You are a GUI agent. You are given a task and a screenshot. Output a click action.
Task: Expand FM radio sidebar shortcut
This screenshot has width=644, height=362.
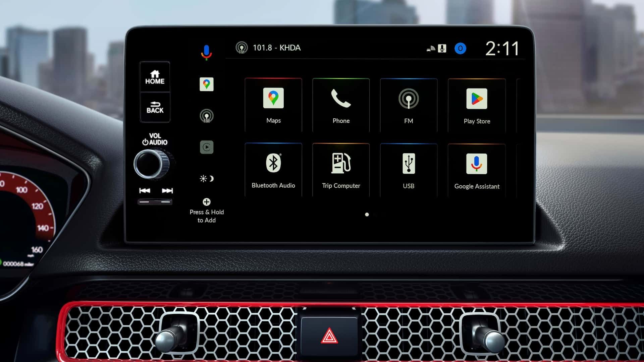206,116
